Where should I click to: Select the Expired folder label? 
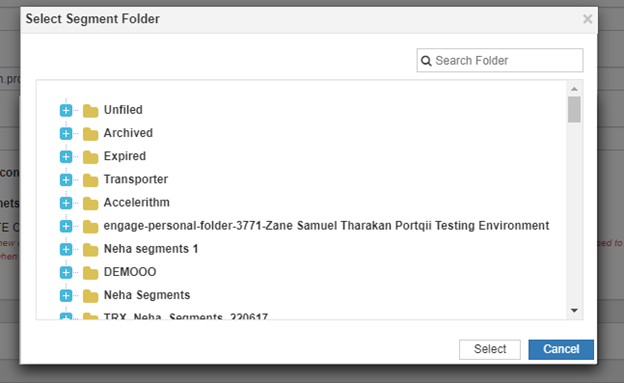[x=125, y=156]
